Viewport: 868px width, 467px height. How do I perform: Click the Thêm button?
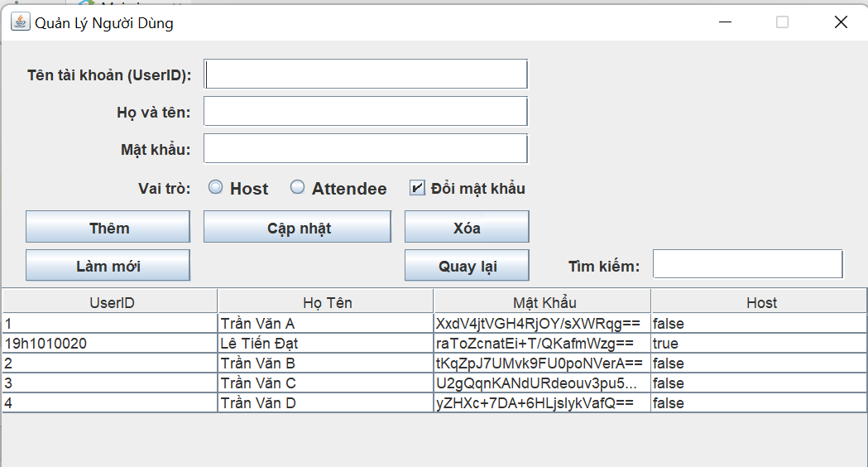coord(108,227)
